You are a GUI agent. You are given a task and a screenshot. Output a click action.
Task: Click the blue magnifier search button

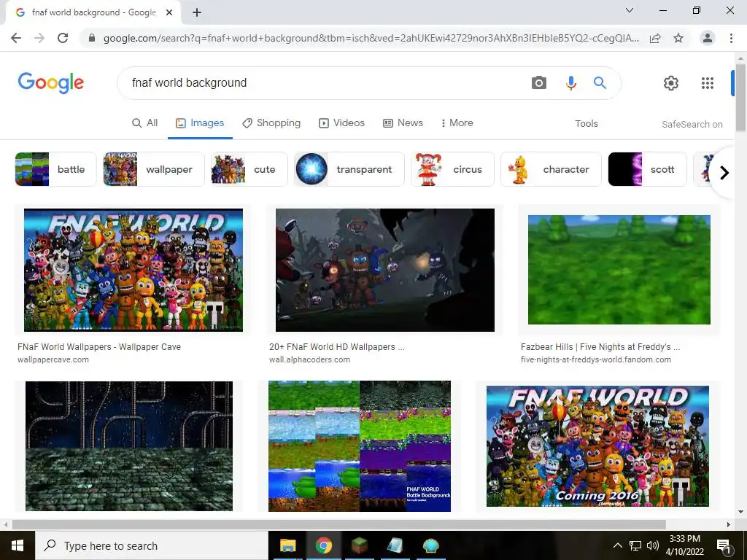(x=600, y=83)
